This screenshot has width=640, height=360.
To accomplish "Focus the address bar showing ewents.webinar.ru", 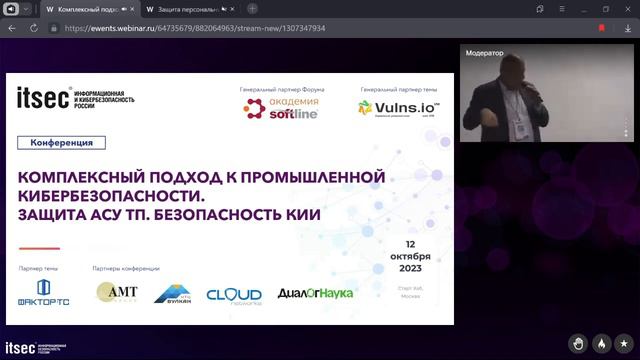I will (x=195, y=28).
